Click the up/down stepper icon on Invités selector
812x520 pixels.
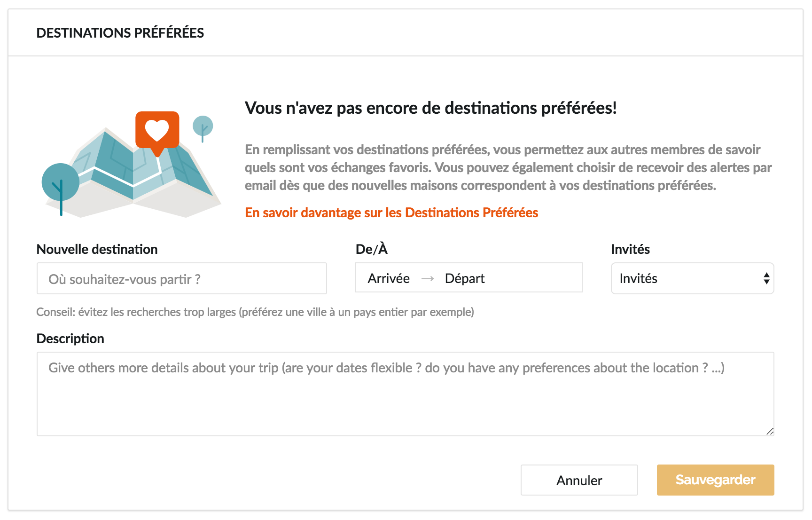pos(766,278)
